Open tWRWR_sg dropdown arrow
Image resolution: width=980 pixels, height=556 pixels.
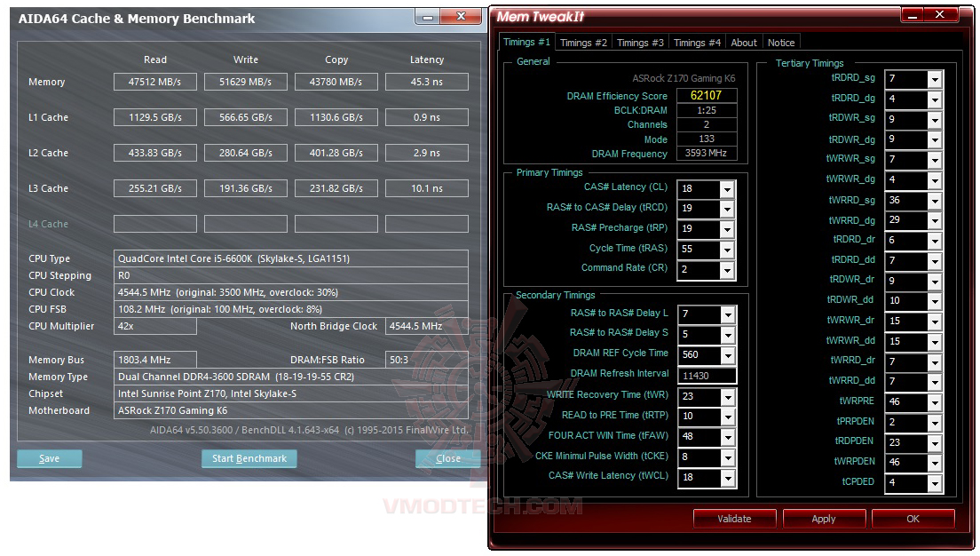(935, 160)
